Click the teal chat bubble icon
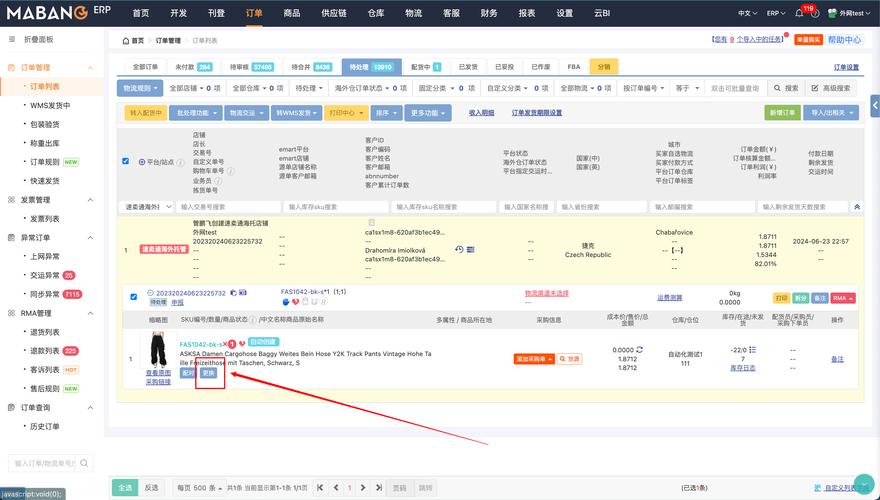The width and height of the screenshot is (880, 500). [864, 484]
